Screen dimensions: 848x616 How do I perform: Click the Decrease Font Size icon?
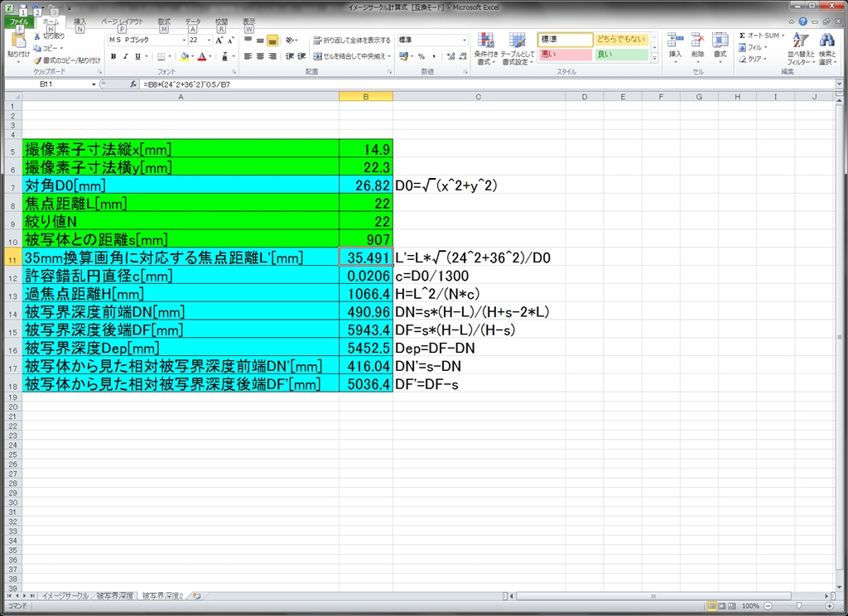pos(230,41)
